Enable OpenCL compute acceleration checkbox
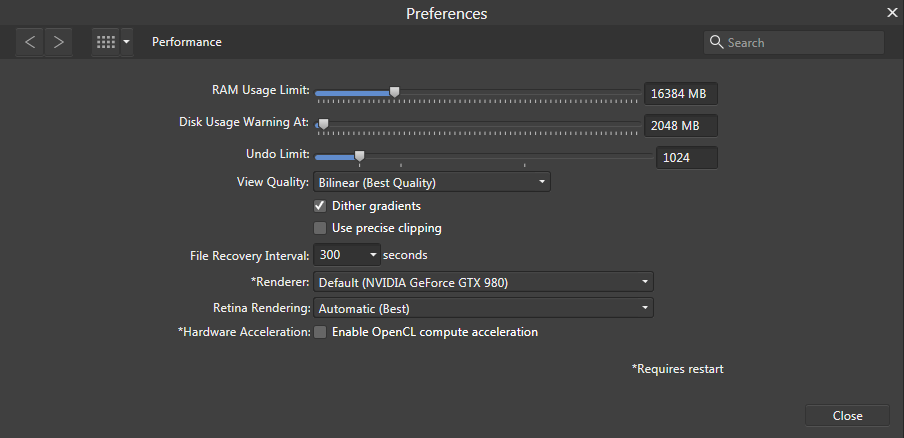904x438 pixels. tap(320, 332)
